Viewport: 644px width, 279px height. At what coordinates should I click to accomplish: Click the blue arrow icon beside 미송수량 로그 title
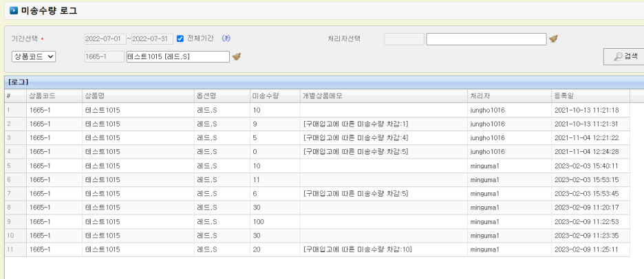[14, 11]
